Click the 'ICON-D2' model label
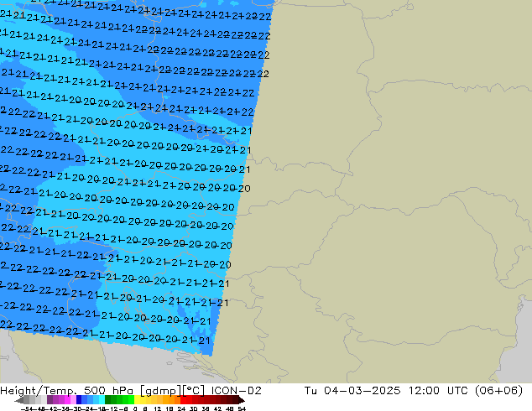 [x=236, y=391]
